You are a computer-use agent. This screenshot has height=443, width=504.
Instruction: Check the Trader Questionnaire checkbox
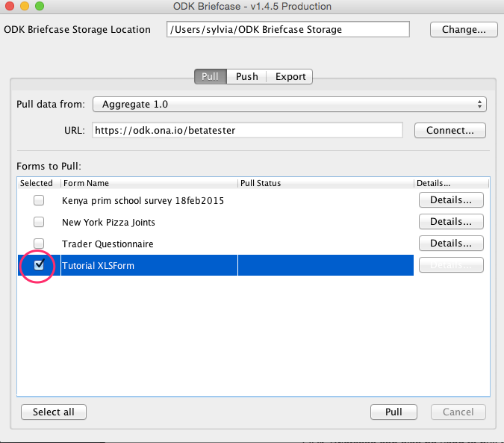(39, 244)
